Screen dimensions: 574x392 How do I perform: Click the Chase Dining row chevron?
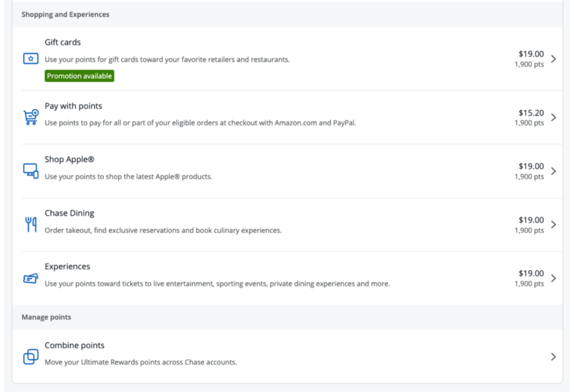point(554,225)
